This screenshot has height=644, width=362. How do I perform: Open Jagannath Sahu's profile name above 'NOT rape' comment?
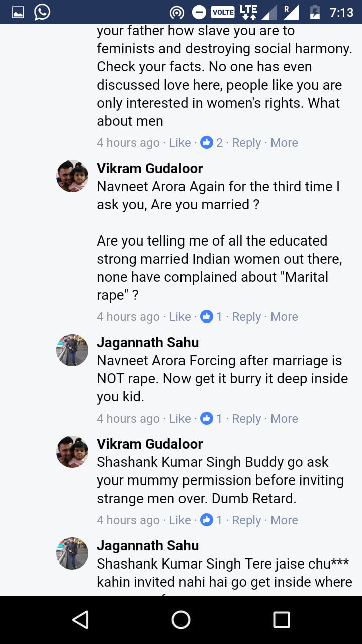[147, 342]
